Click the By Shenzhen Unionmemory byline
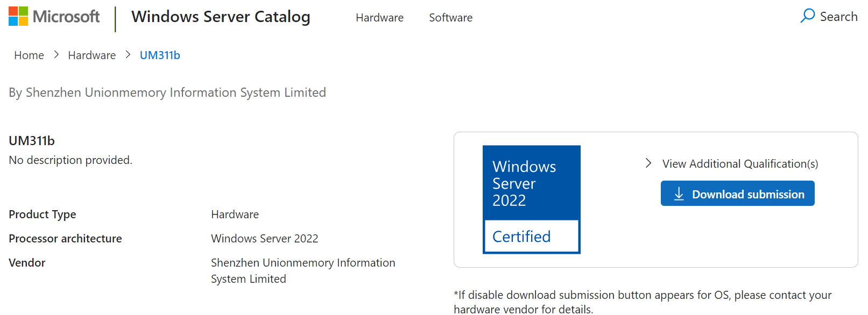Screen dimensions: 868x315 167,92
